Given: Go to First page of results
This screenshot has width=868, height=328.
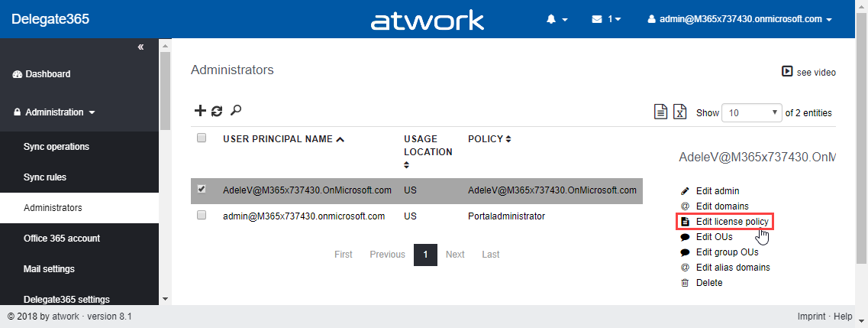Looking at the screenshot, I should 344,255.
